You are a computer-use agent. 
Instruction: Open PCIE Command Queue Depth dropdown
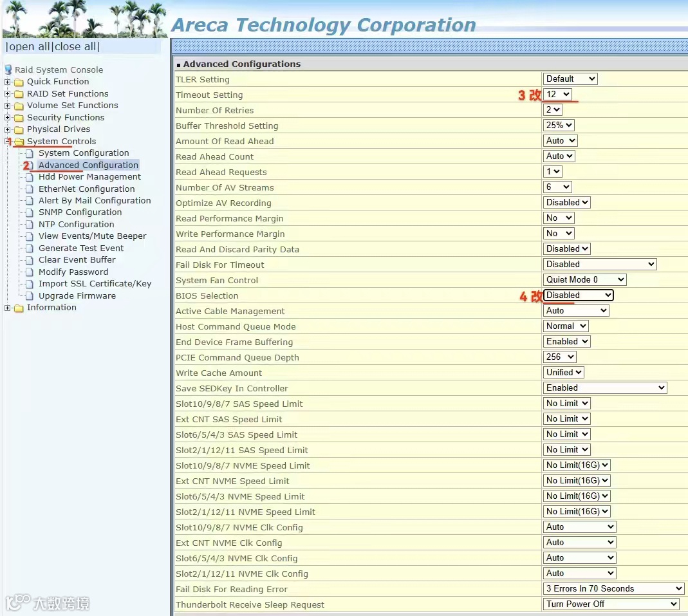559,357
